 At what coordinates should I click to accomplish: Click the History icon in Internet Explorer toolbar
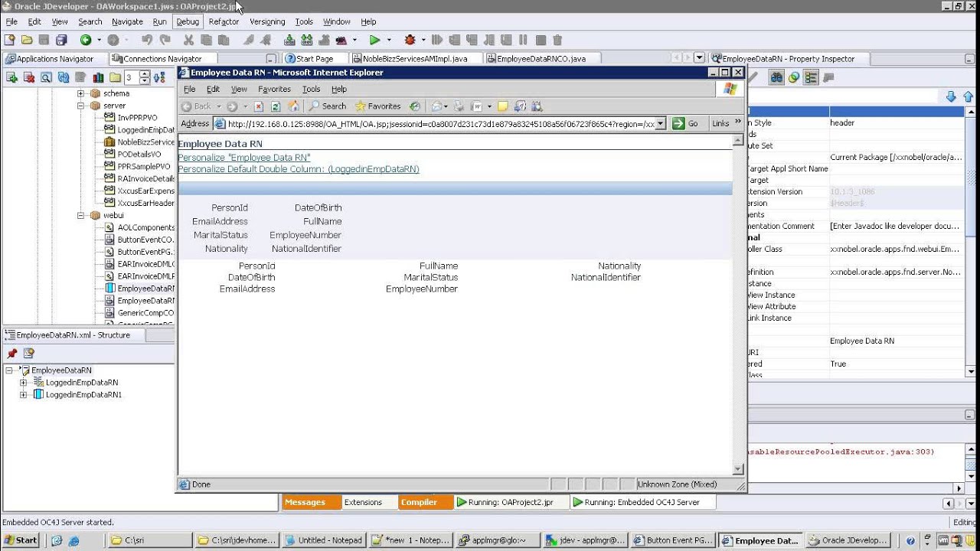[x=414, y=106]
